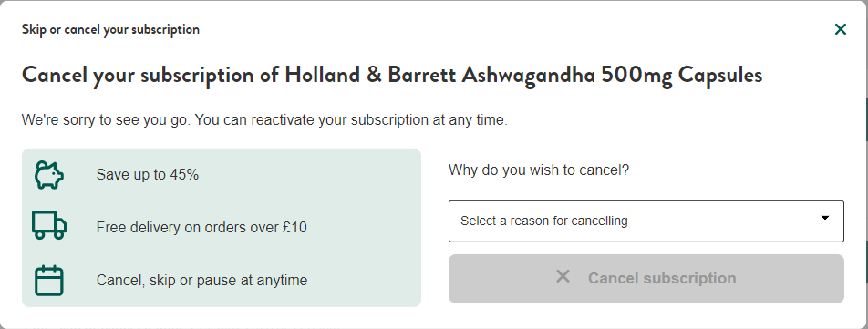The image size is (868, 329).
Task: Click the 'Save up to 45%' text
Action: tap(148, 175)
